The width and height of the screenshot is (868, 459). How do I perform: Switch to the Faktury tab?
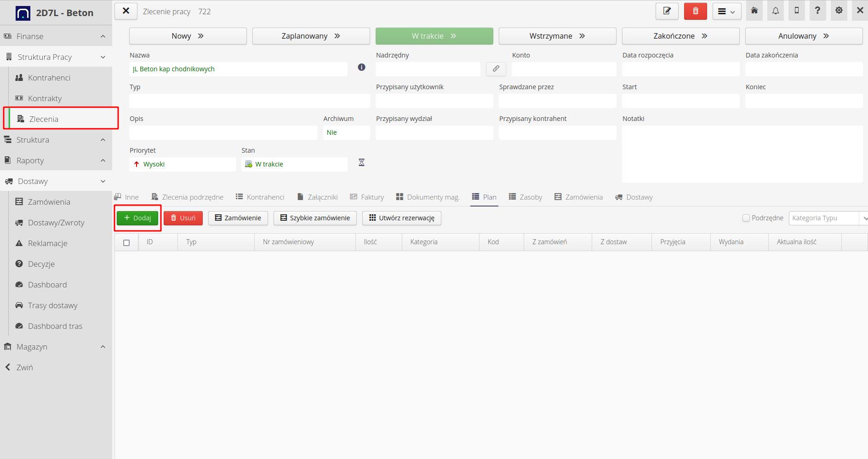367,197
